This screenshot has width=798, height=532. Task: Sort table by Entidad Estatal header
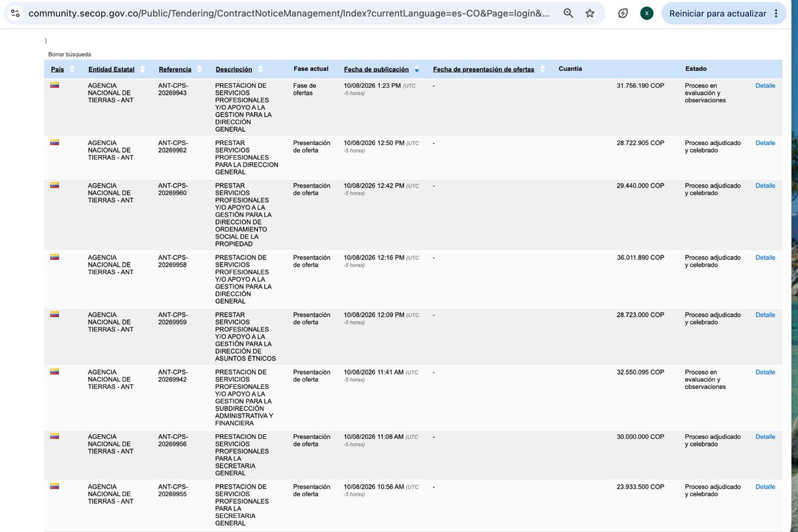coord(111,69)
